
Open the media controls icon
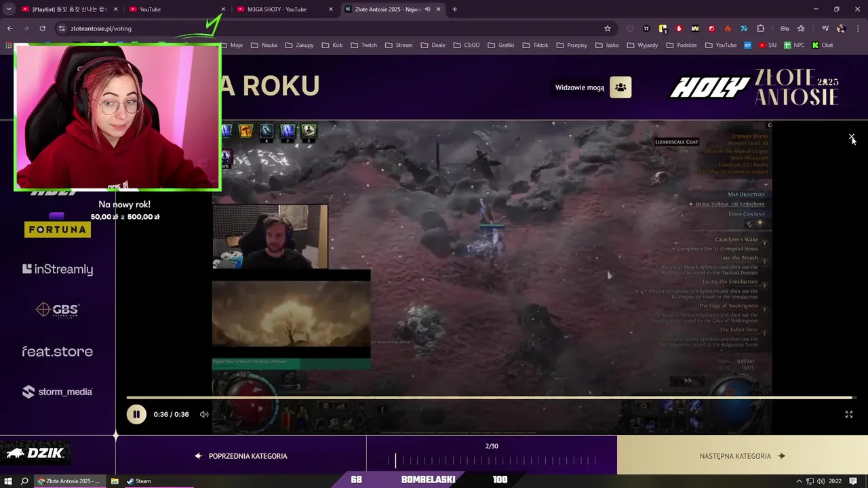point(825,28)
